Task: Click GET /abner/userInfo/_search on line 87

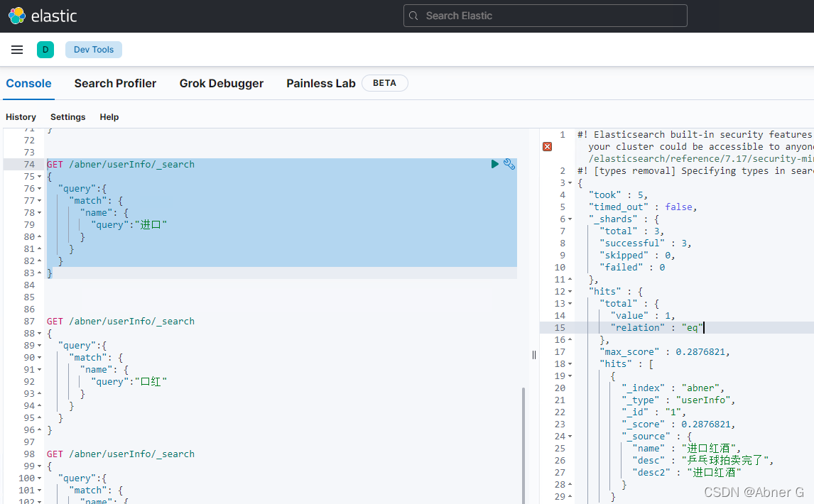Action: (121, 322)
